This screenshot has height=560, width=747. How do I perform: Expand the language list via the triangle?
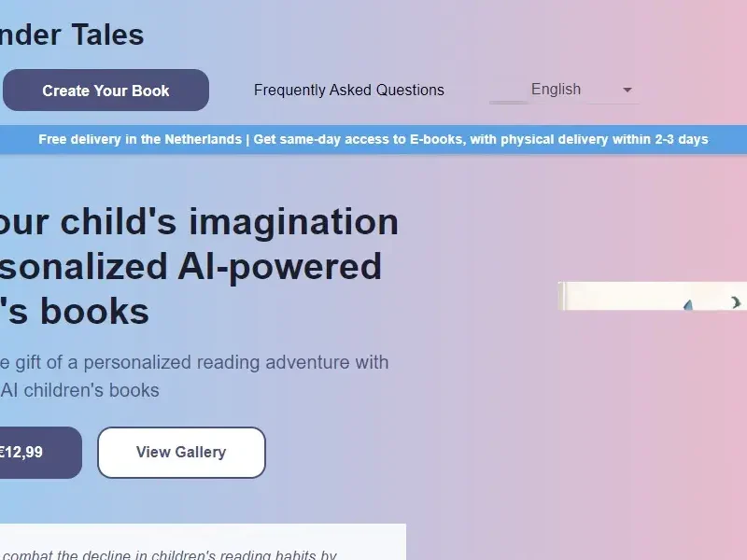coord(627,91)
